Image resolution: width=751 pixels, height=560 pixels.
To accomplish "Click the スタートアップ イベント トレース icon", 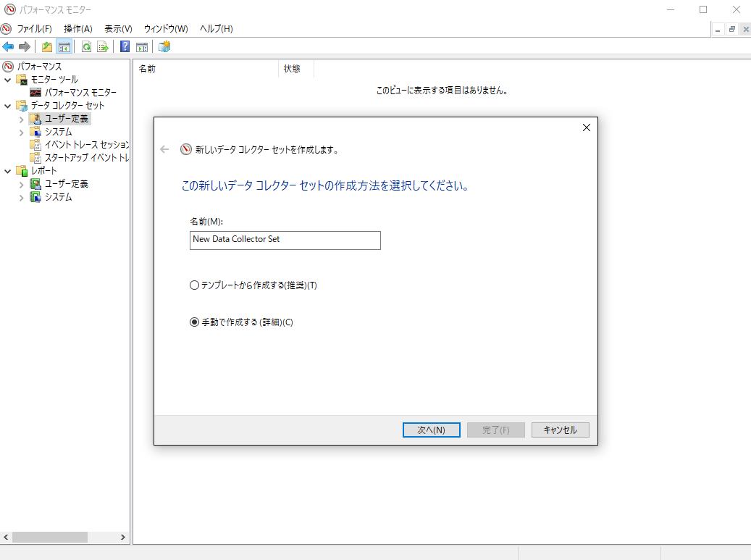I will tap(35, 158).
